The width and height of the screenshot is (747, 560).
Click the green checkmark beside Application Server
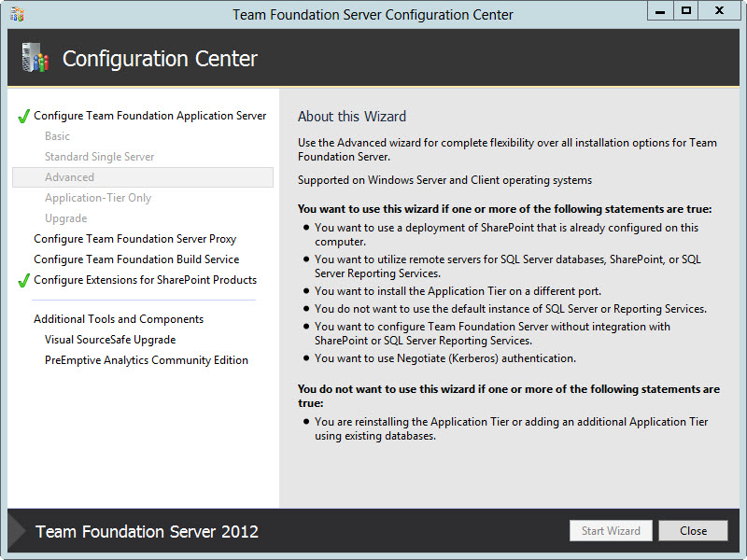pyautogui.click(x=22, y=115)
